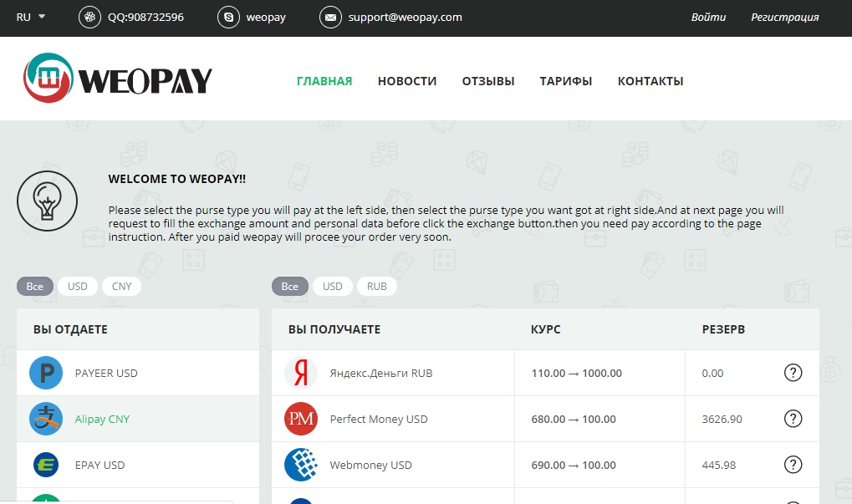Image resolution: width=852 pixels, height=504 pixels.
Task: Click the QQ contact icon
Action: pyautogui.click(x=89, y=17)
